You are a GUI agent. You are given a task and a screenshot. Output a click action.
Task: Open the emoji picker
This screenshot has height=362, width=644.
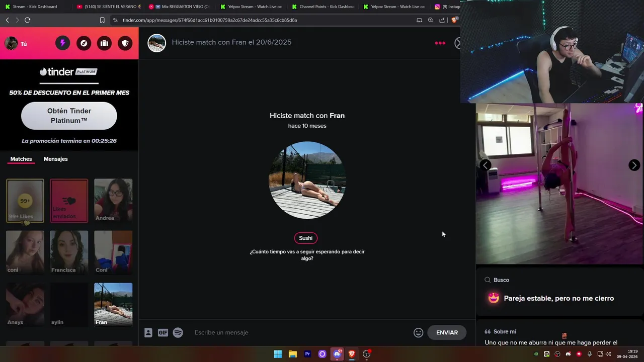click(418, 332)
